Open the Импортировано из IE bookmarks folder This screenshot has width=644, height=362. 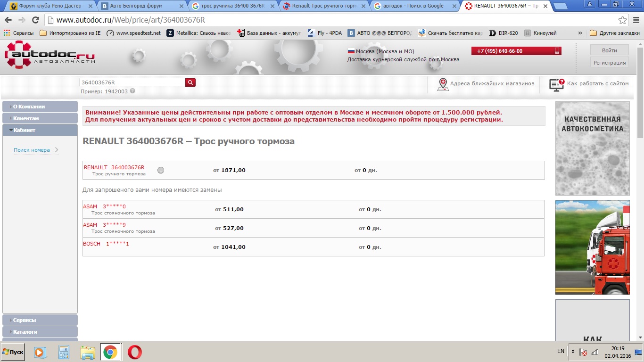tap(70, 33)
